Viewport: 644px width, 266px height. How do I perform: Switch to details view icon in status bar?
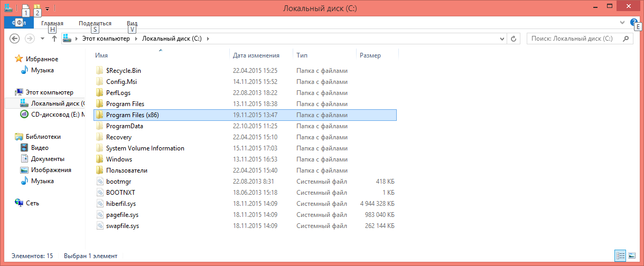(621, 256)
